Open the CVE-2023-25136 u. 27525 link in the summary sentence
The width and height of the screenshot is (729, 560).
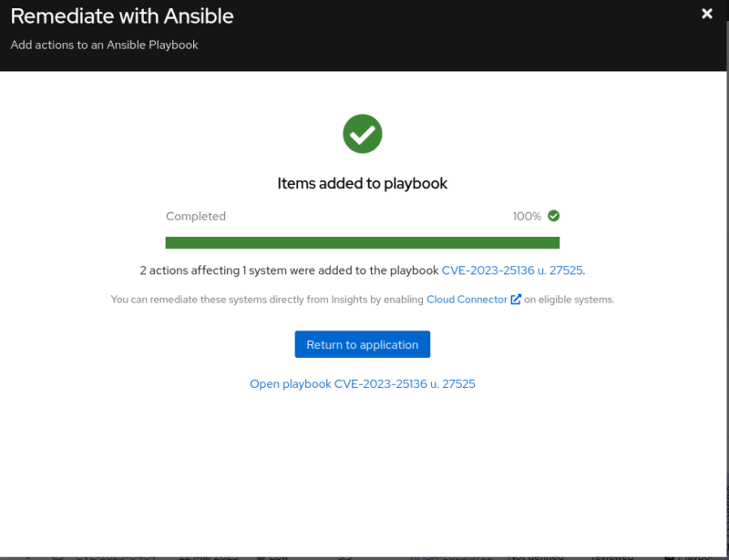coord(512,270)
